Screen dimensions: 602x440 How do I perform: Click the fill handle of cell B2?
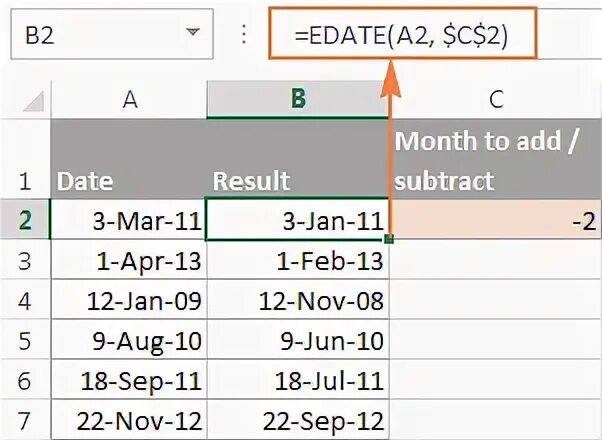388,239
